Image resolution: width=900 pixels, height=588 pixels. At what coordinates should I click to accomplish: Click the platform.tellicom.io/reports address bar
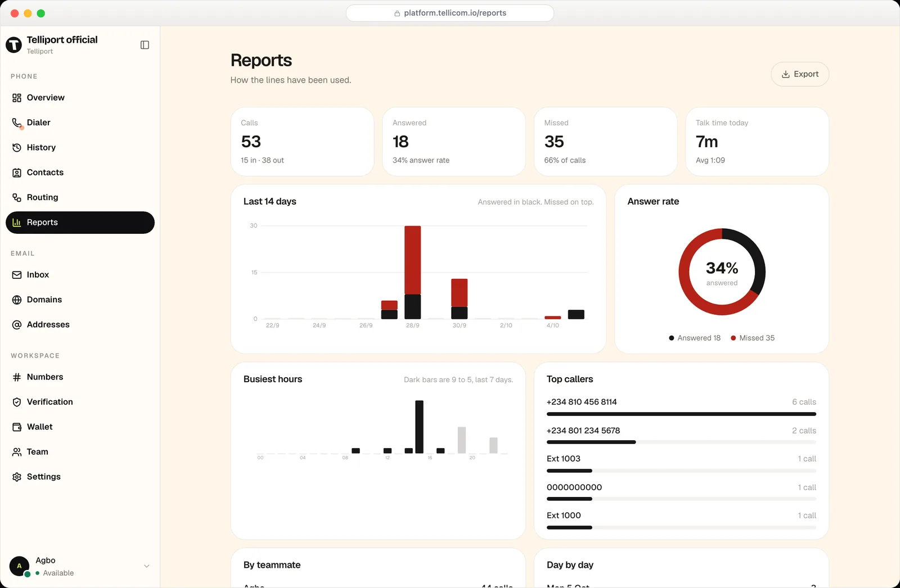click(450, 13)
